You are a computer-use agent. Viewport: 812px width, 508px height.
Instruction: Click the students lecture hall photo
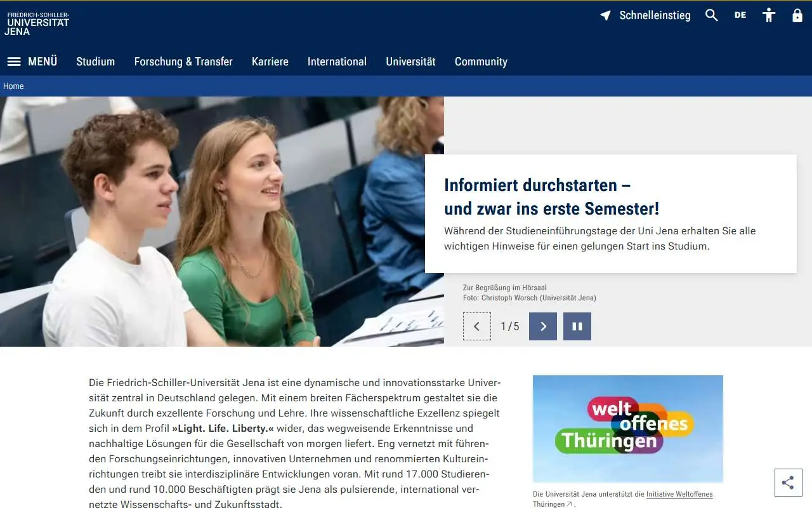tap(222, 222)
